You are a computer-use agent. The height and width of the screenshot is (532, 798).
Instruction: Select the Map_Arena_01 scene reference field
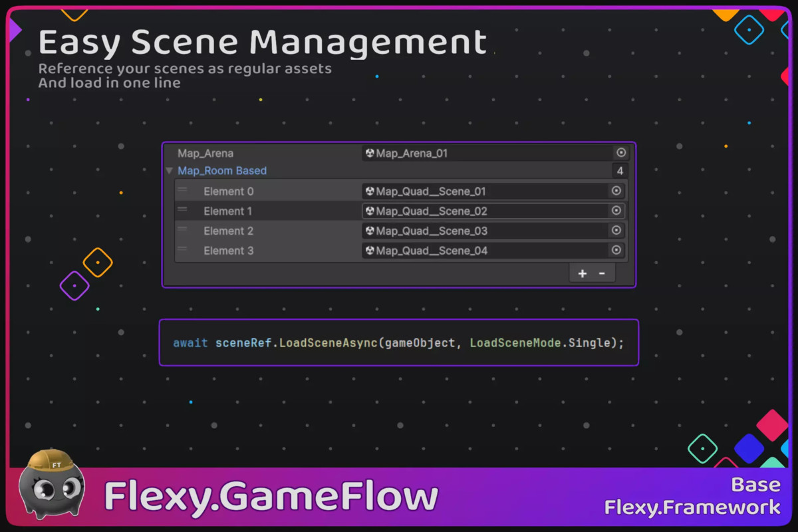click(x=495, y=153)
